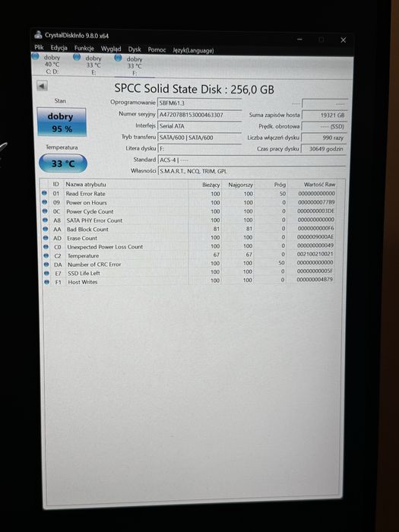Screen dimensions: 399x532
Task: Click the Własności field S.M.A.R.T., NCQ, TRIM
Action: (x=252, y=171)
